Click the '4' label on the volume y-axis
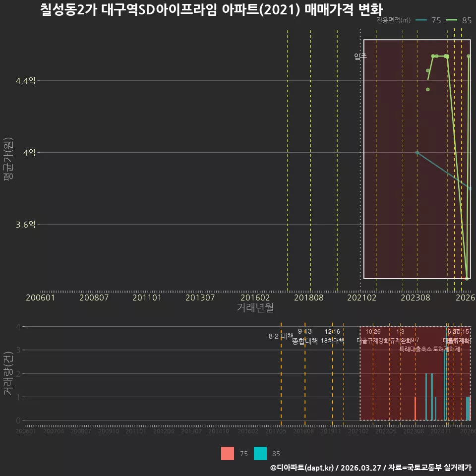Viewport: 476px width, 476px height. coord(18,327)
